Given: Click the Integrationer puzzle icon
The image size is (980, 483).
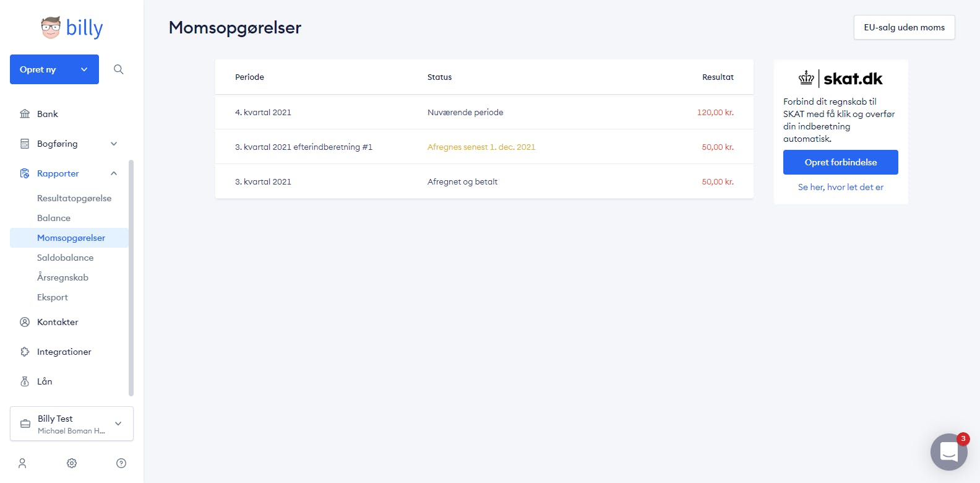Looking at the screenshot, I should point(25,352).
